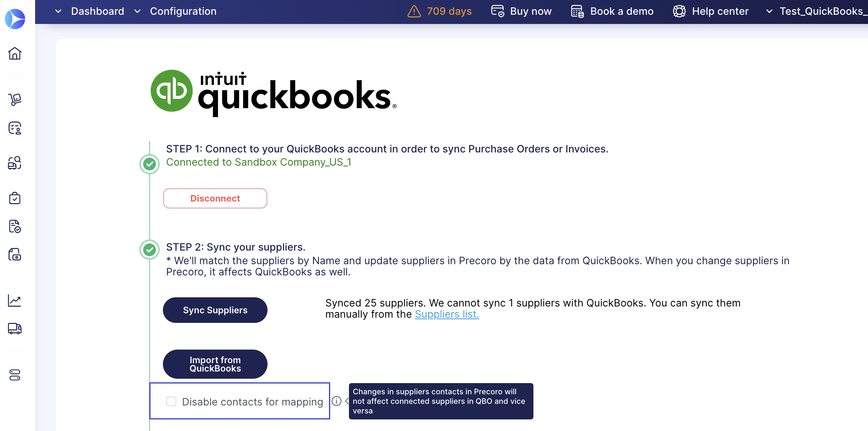Click the Sync Suppliers button
Viewport: 868px width, 431px height.
(x=215, y=310)
